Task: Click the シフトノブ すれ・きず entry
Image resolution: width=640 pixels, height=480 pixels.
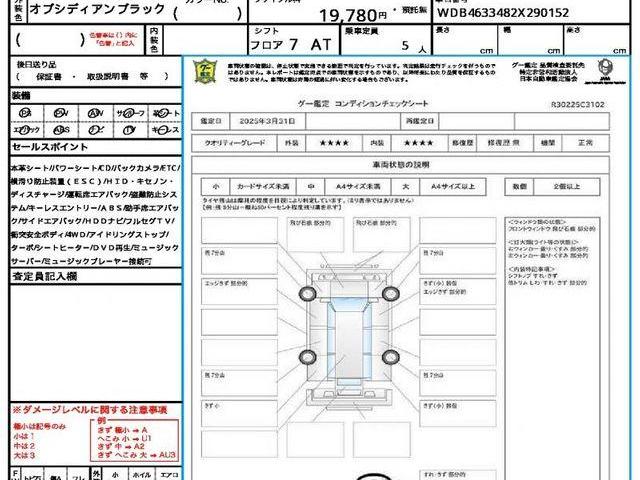Action: pyautogui.click(x=533, y=276)
